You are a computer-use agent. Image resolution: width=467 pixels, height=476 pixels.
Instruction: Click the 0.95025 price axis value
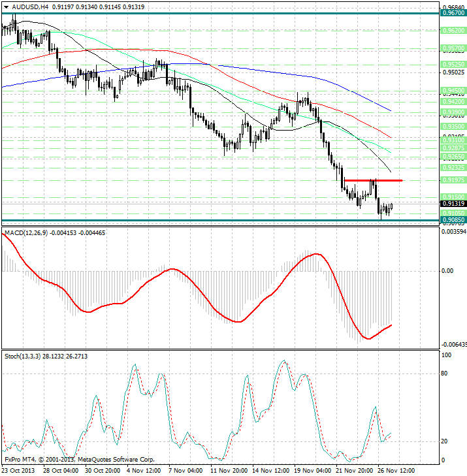[454, 72]
